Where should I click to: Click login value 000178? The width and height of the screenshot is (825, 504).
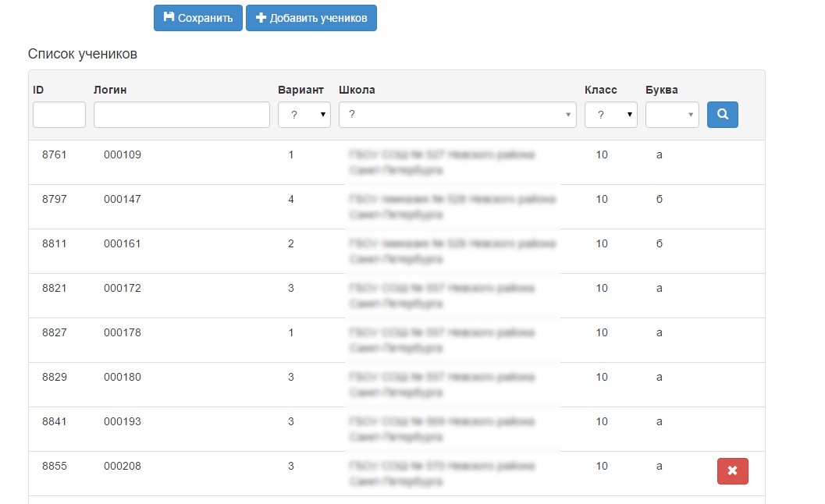(x=122, y=332)
